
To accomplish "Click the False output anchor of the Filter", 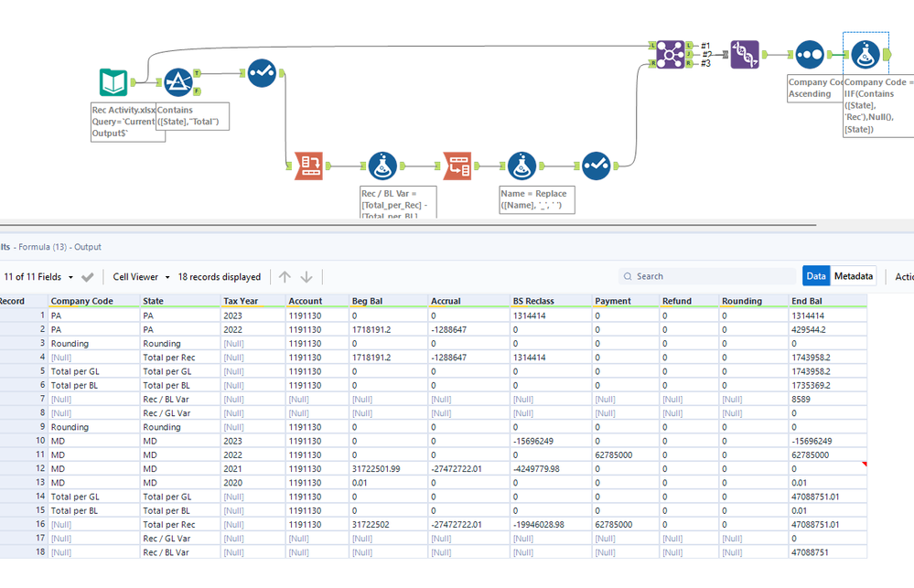I will click(x=197, y=91).
